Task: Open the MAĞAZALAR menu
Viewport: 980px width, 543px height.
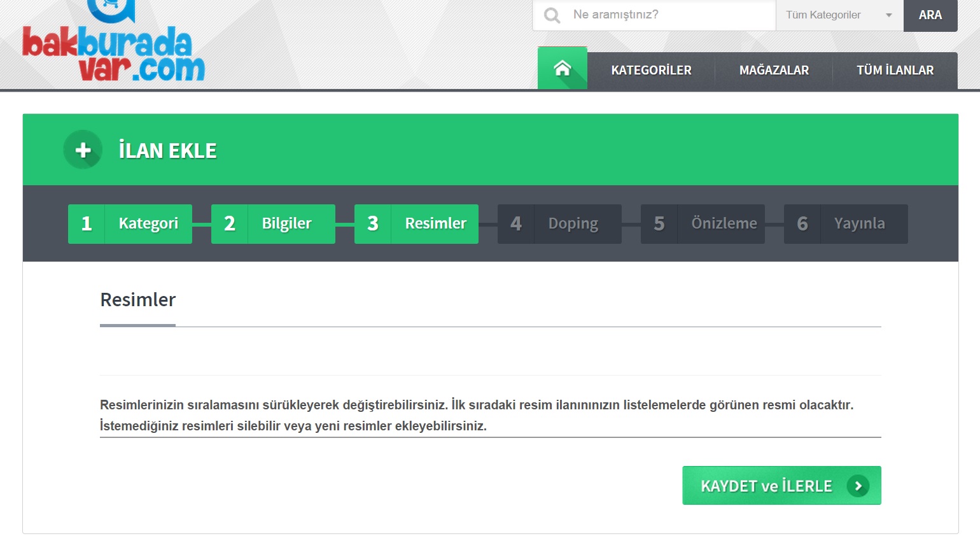Action: click(774, 71)
